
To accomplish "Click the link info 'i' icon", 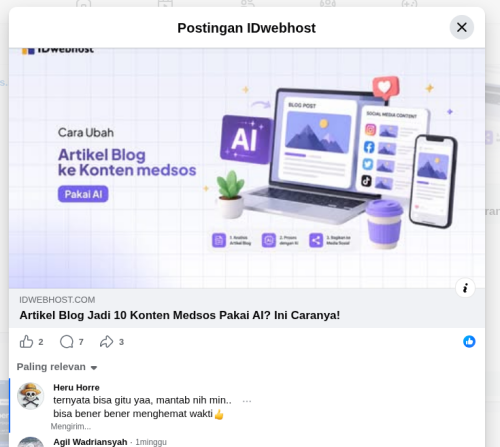I will click(465, 288).
